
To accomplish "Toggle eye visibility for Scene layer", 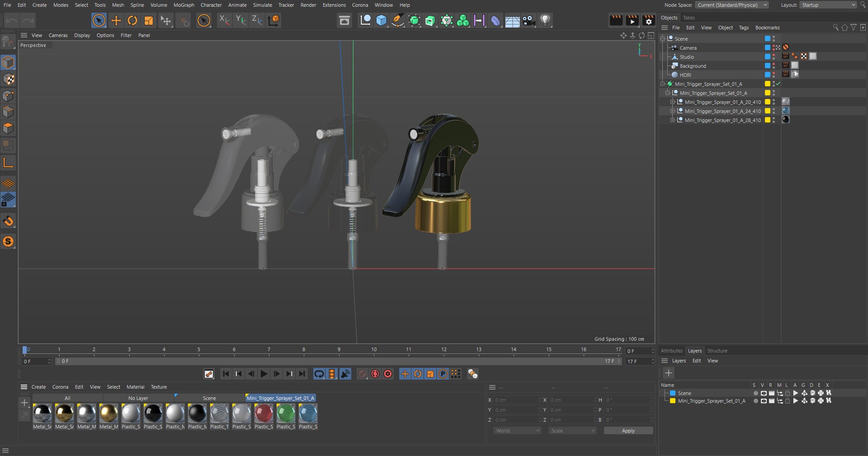I will [764, 393].
